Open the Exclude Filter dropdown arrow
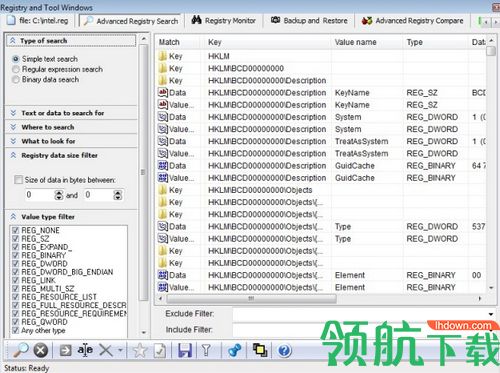500x373 pixels. tap(491, 314)
